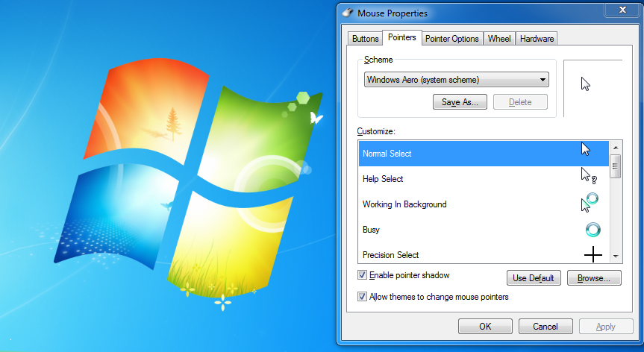Viewport: 644px width, 352px height.
Task: Click the pointer preview arrow beside Scheme
Action: (x=585, y=84)
